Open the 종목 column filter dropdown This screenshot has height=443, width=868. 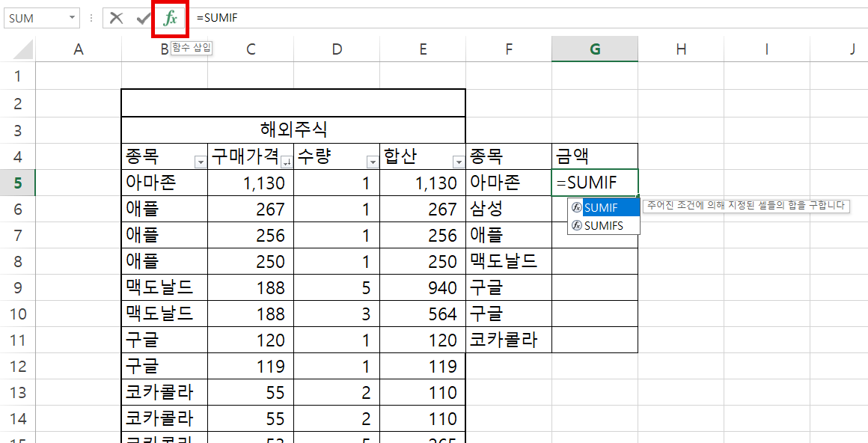point(201,162)
